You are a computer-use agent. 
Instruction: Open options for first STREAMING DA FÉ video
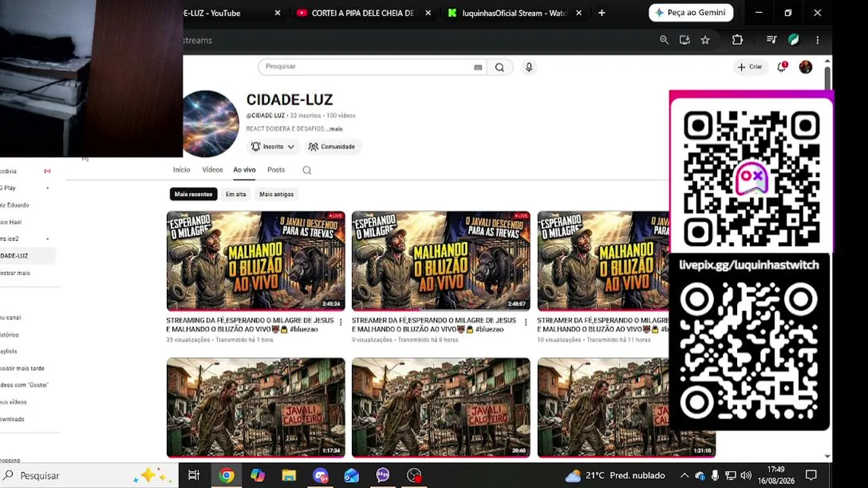(x=340, y=323)
